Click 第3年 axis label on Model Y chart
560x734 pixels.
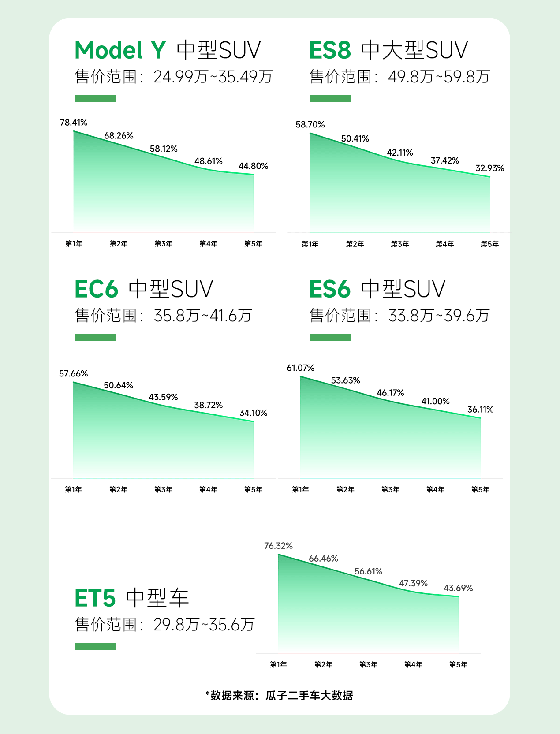coord(163,244)
